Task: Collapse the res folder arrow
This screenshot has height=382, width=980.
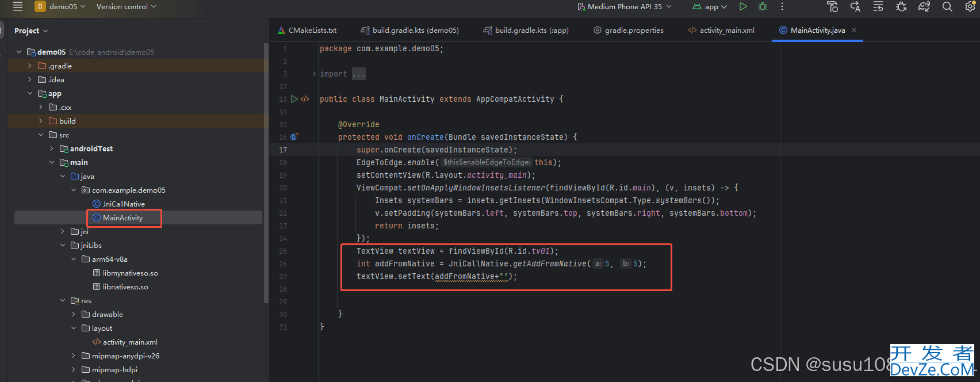Action: tap(63, 300)
